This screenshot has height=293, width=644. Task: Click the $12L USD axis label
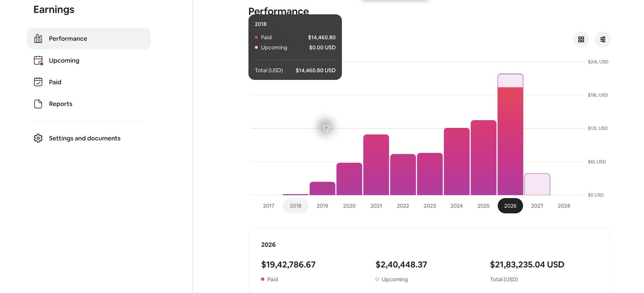tap(598, 129)
